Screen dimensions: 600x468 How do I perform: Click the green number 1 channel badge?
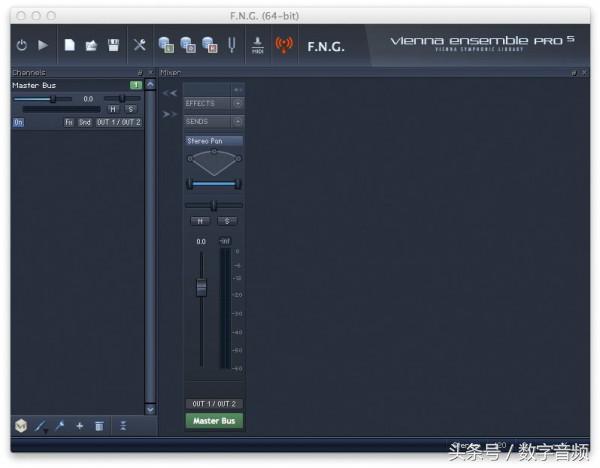coord(136,85)
